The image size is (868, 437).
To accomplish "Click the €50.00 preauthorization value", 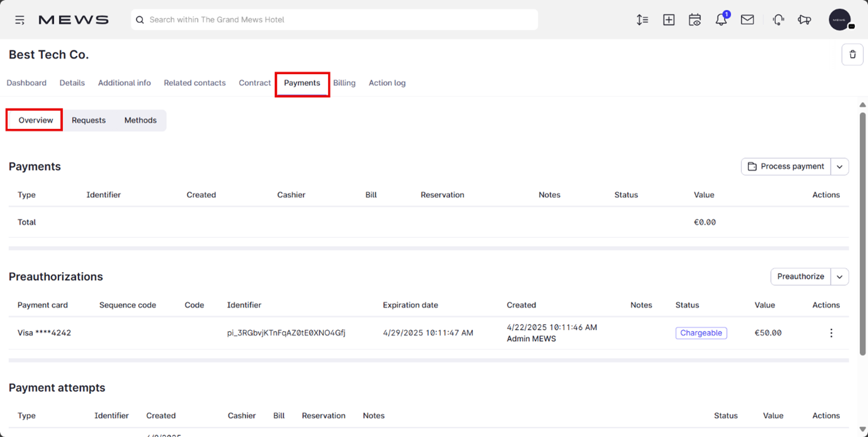I will pyautogui.click(x=768, y=333).
